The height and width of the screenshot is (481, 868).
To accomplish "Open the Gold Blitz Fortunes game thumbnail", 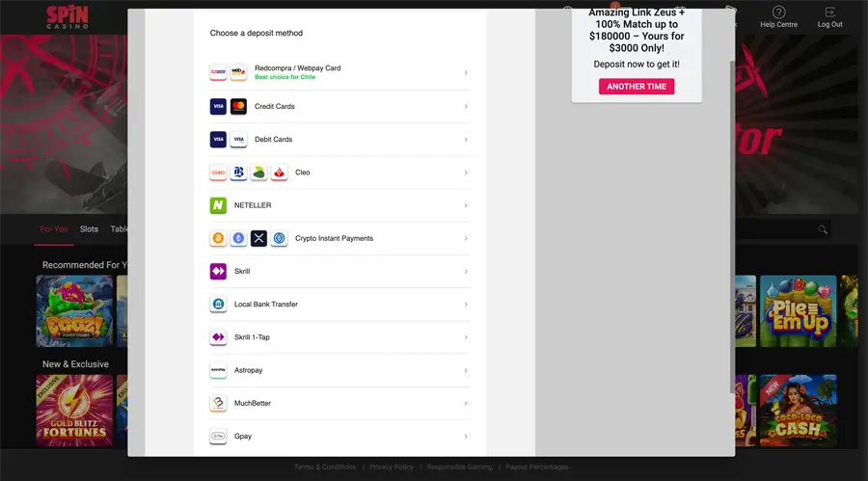I will click(74, 411).
